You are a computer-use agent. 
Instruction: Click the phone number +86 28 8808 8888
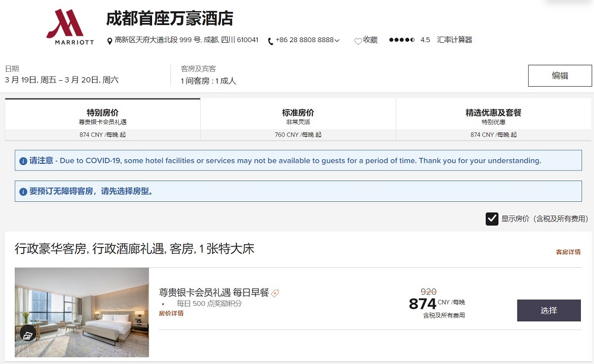point(305,40)
